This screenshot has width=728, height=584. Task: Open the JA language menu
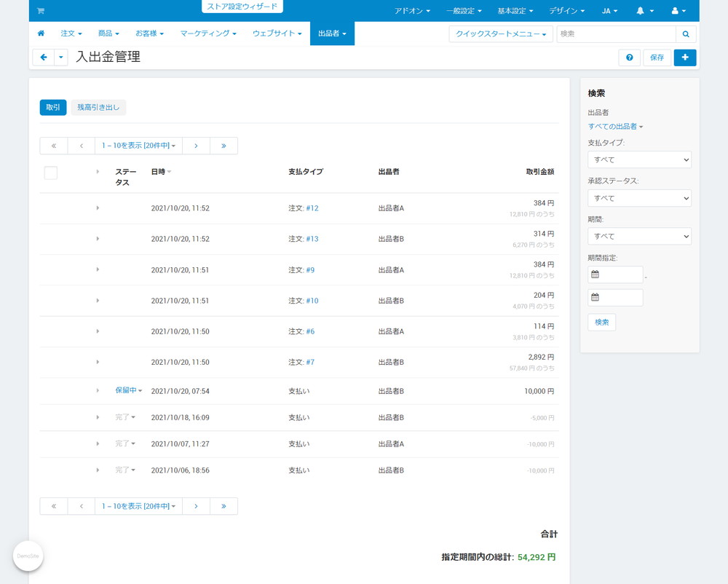[609, 11]
